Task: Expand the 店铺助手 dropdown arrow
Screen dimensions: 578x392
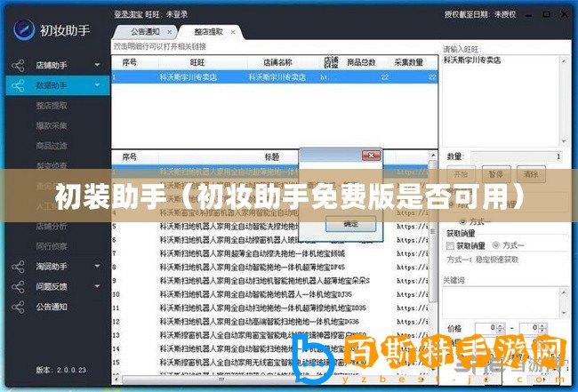Action: (97, 65)
